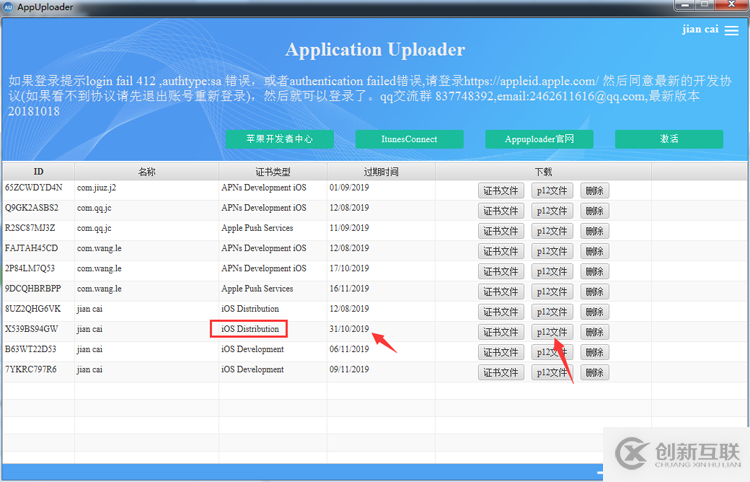This screenshot has height=482, width=750.
Task: Click 删除 for FAJTAH45CD row
Action: point(595,252)
